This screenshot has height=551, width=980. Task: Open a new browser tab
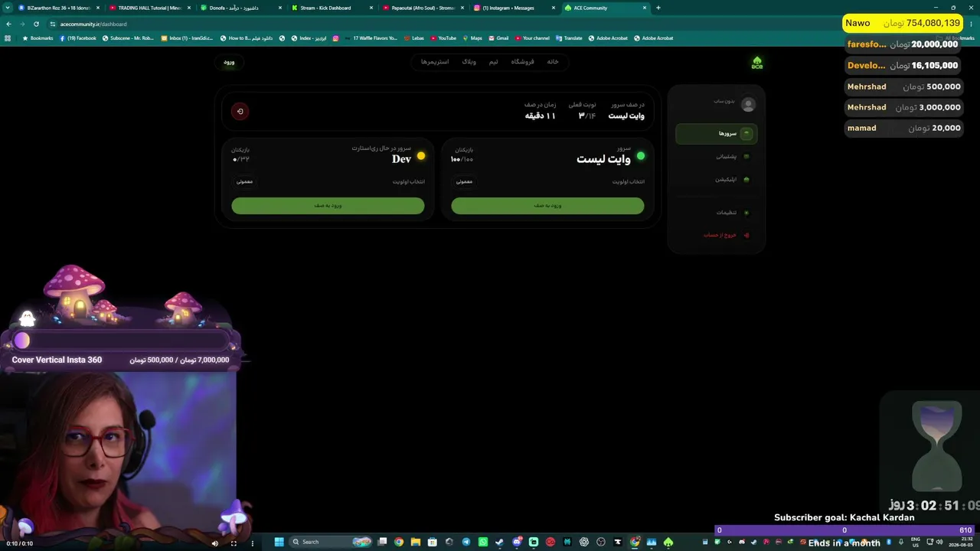pyautogui.click(x=658, y=8)
